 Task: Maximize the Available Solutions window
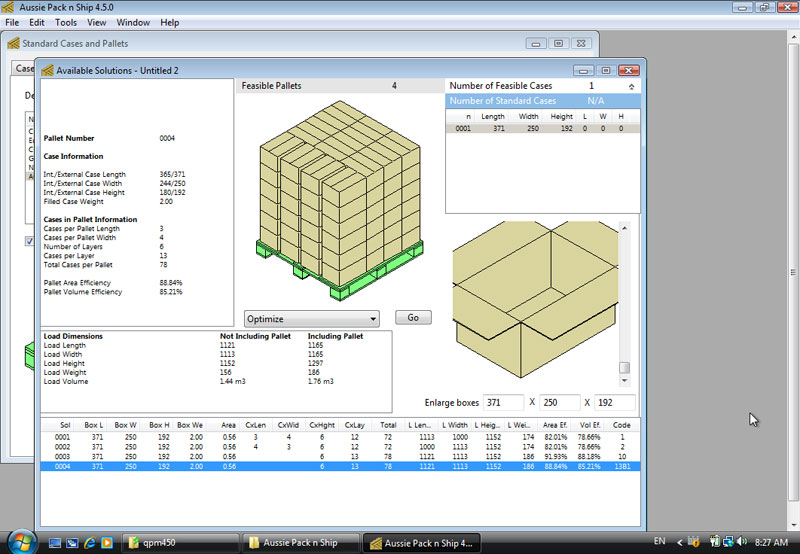point(606,70)
